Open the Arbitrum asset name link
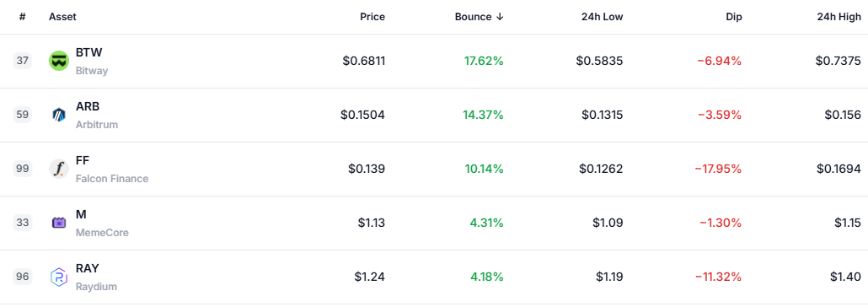The width and height of the screenshot is (868, 307). point(97,125)
